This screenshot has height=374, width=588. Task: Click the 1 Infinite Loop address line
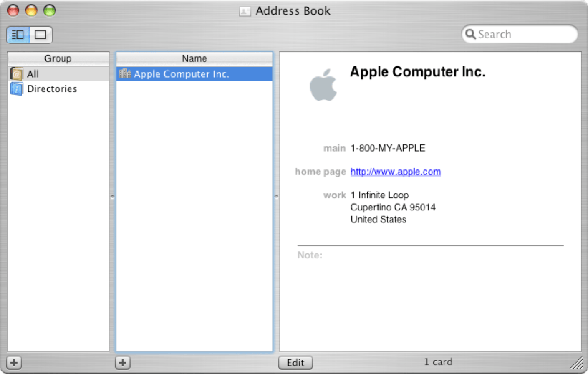point(380,195)
